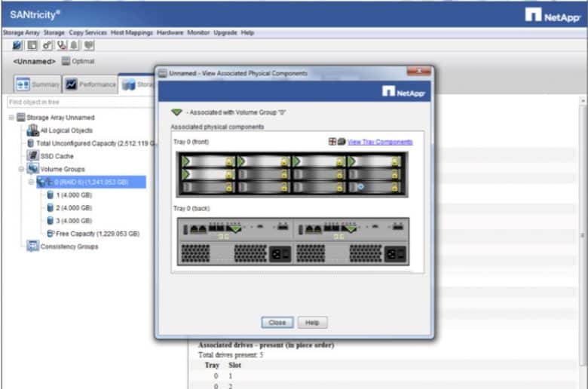Switch to the Storage tab
588x389 pixels.
pyautogui.click(x=137, y=84)
